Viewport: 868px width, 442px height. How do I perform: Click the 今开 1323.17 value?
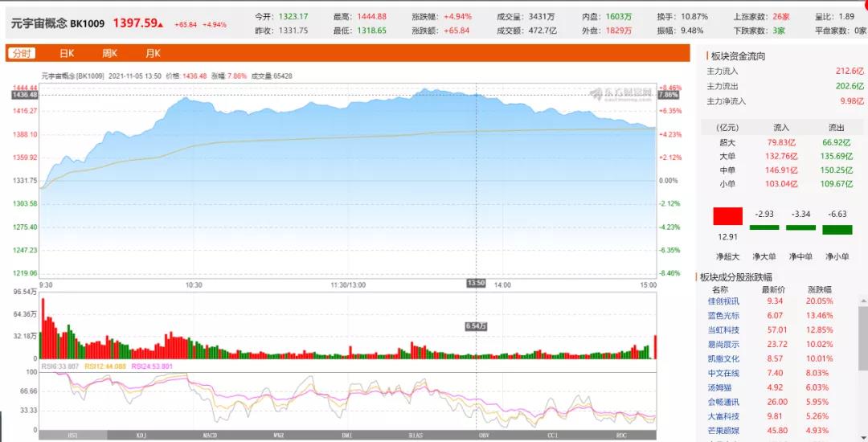point(293,17)
